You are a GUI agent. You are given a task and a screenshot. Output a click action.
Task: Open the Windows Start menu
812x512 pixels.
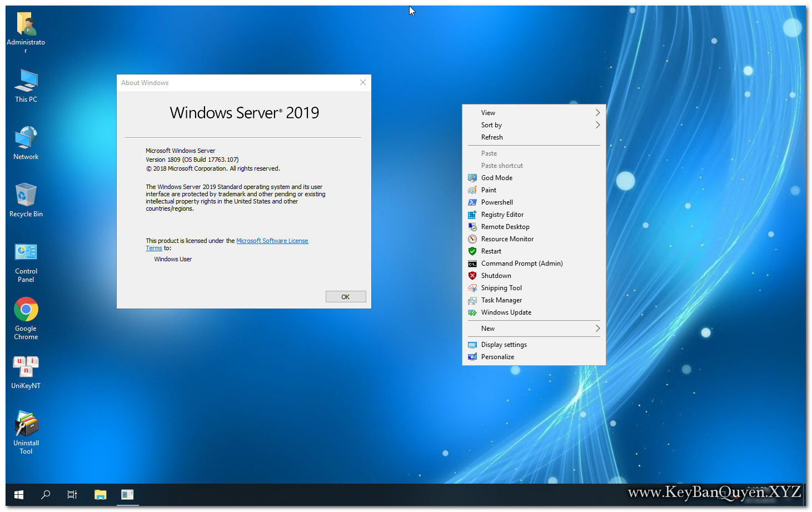tap(19, 494)
